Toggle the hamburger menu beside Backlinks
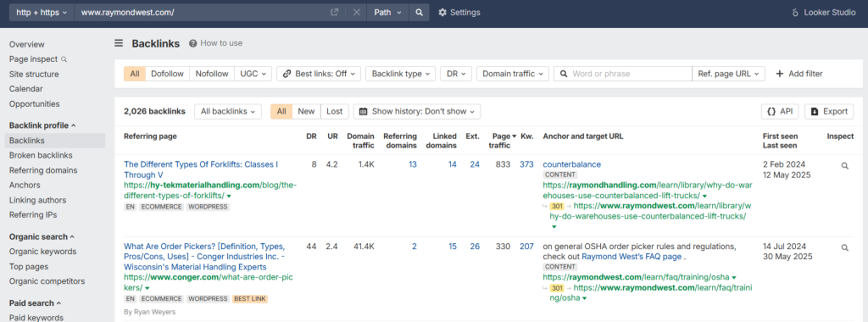868x322 pixels. coord(119,43)
